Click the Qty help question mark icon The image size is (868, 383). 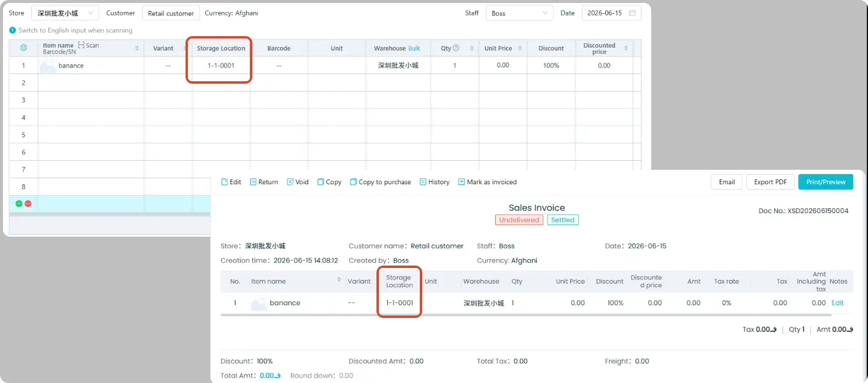point(456,48)
